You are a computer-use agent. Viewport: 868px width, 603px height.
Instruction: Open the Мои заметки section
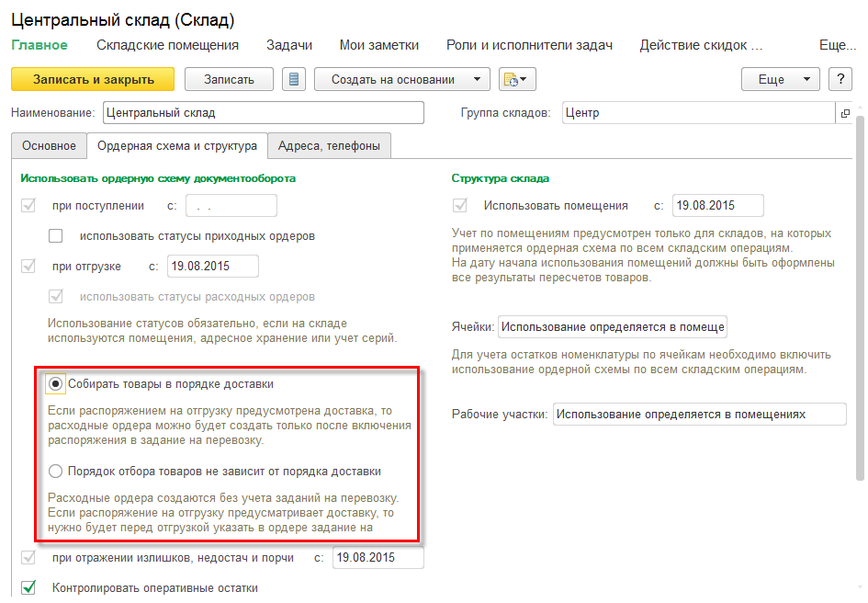(378, 45)
